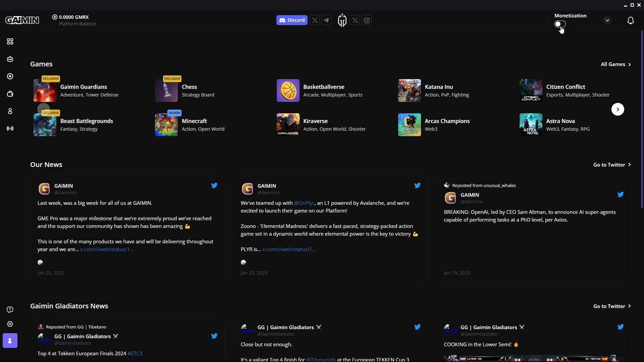
Task: Open the Instagram icon in header
Action: [367, 20]
